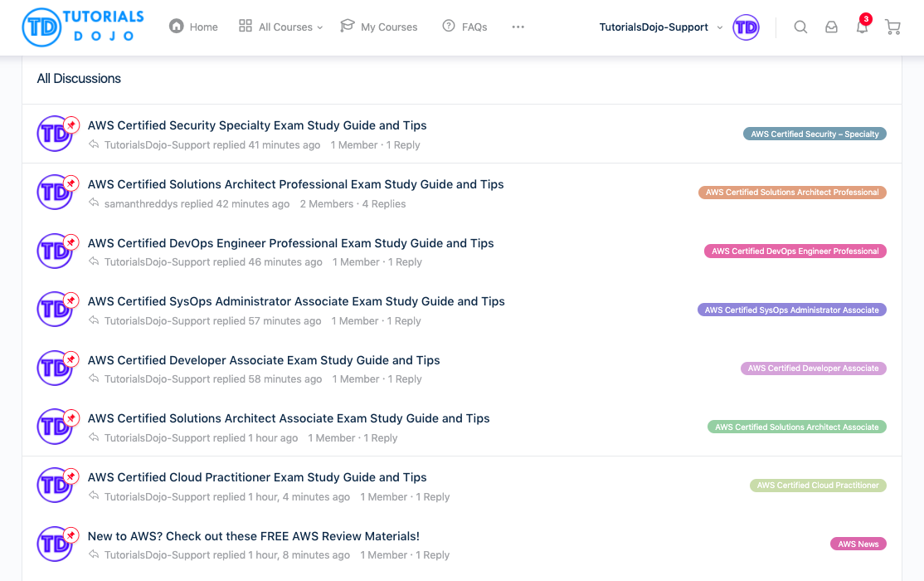924x581 pixels.
Task: Open the shopping cart icon
Action: [893, 27]
